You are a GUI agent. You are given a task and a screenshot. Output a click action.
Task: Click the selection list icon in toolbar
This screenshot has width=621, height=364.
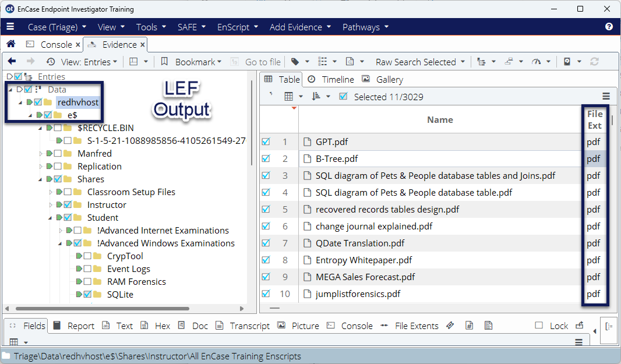pos(322,62)
